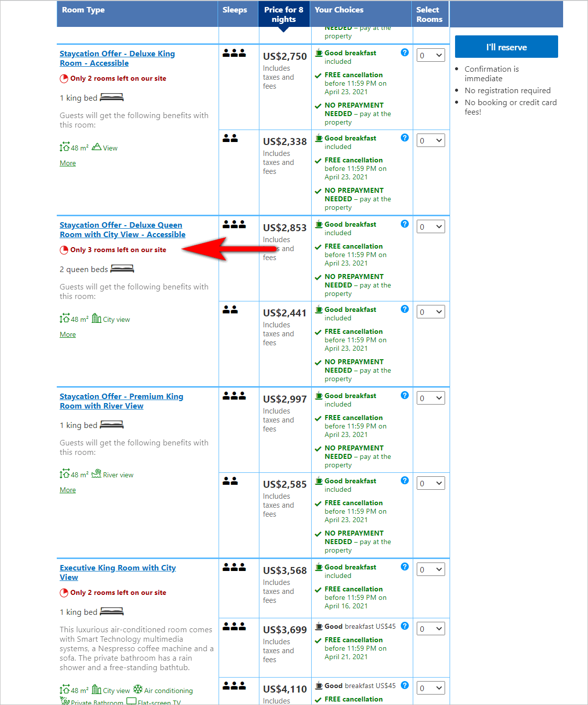
Task: Click the Air conditioning snowflake icon
Action: coord(139,690)
